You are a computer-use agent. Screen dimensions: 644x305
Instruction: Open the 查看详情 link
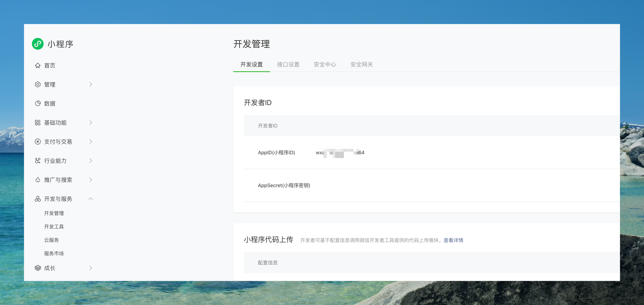click(453, 240)
